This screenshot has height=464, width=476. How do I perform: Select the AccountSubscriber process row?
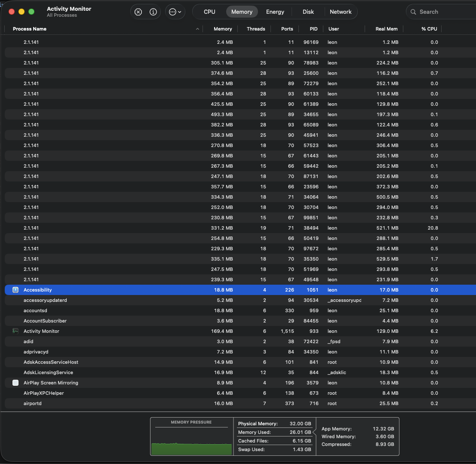click(240, 321)
